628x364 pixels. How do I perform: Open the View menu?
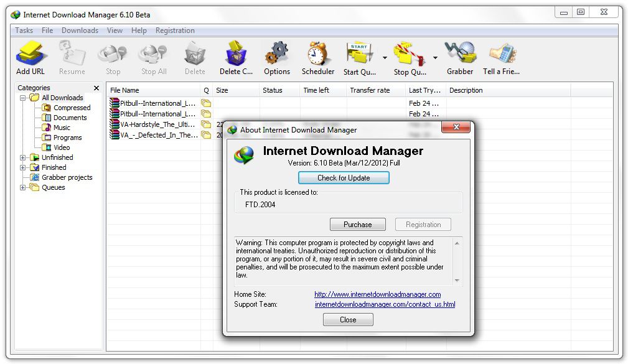tap(115, 30)
